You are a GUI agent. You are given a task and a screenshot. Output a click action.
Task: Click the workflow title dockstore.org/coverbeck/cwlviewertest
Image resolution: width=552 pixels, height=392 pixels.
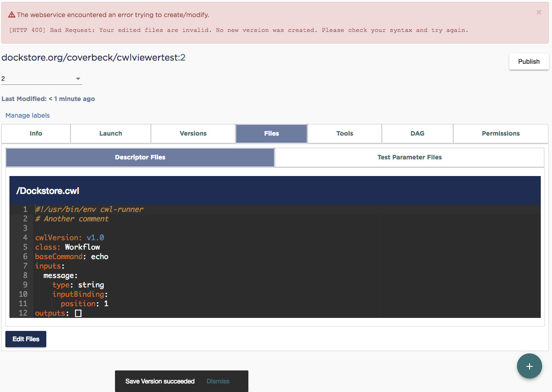coord(93,57)
